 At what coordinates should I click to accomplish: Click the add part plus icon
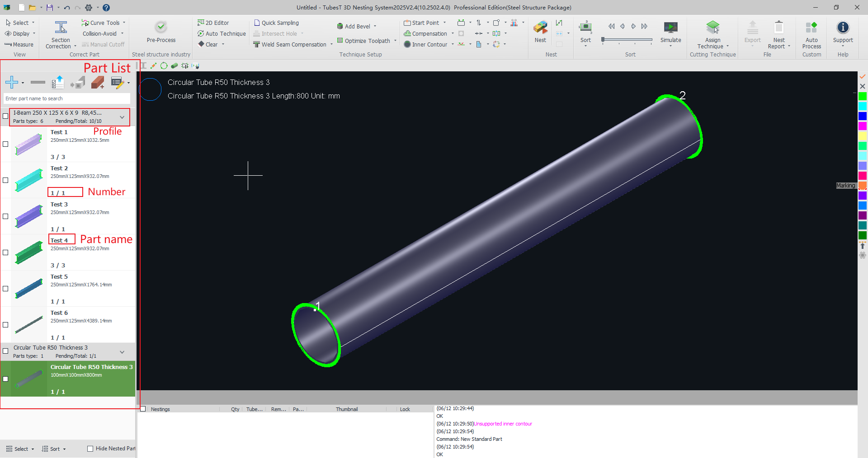12,82
